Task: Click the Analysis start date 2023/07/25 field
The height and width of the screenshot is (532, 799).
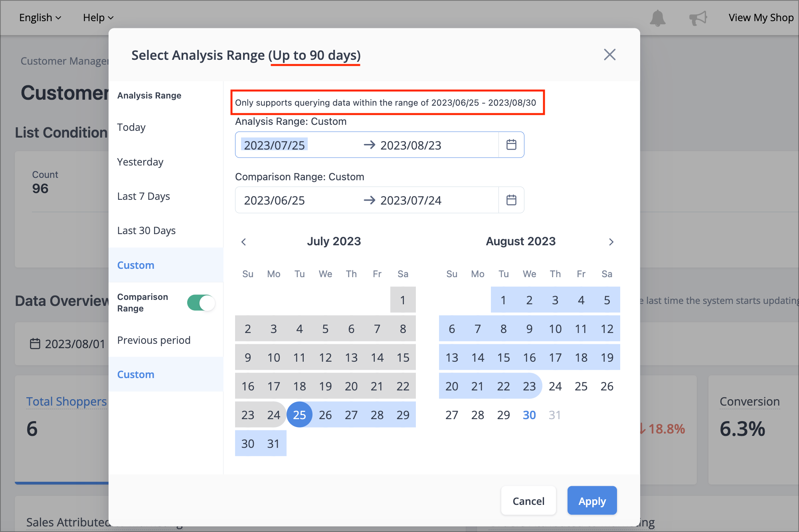Action: click(275, 145)
